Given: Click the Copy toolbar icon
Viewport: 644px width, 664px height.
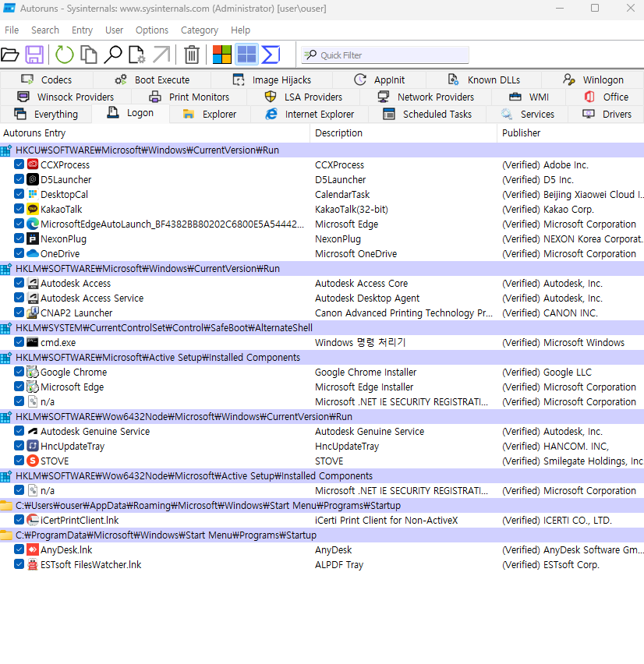Looking at the screenshot, I should [89, 55].
